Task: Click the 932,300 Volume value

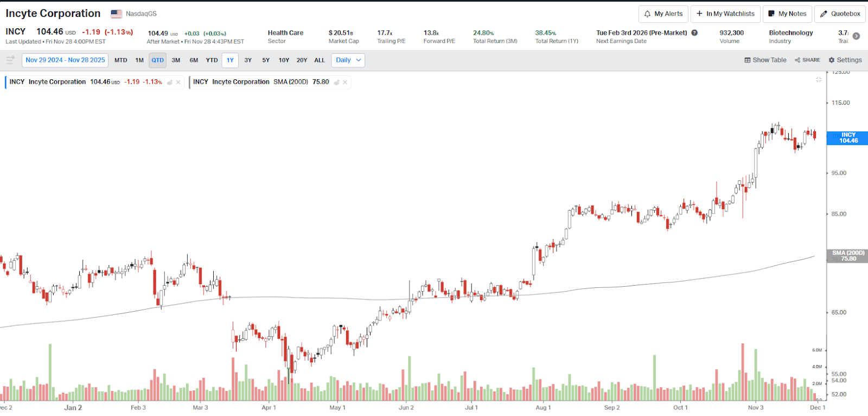Action: 732,33
